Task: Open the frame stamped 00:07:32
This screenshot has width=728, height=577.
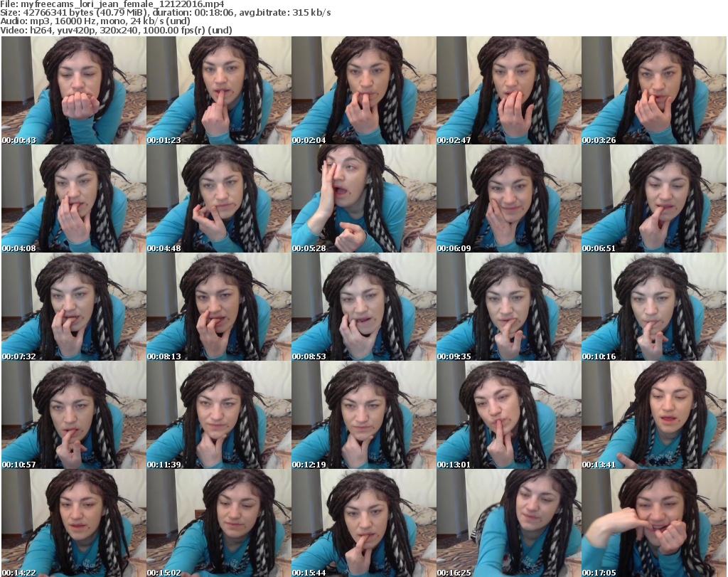Action: click(x=74, y=307)
